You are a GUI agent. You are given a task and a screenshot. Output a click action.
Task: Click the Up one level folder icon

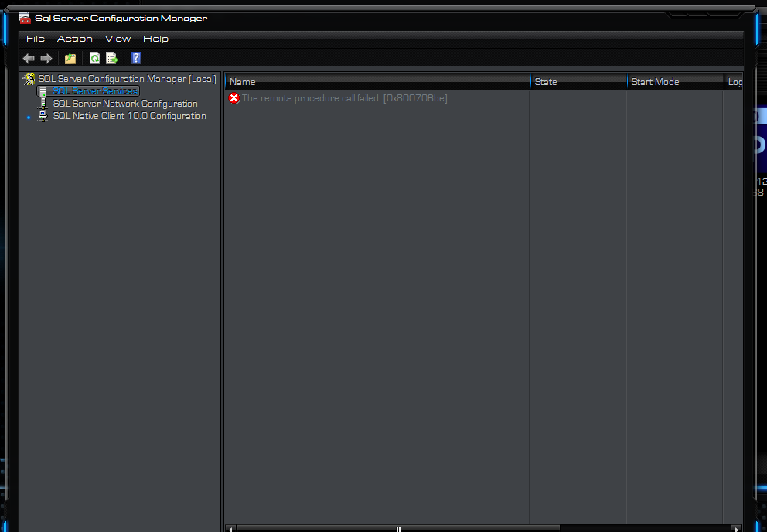pos(70,58)
